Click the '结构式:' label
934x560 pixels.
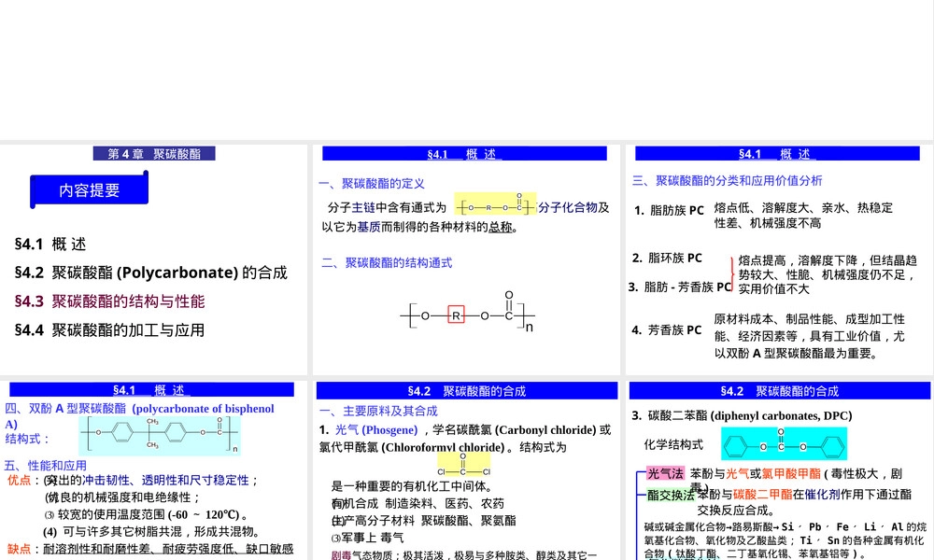point(27,439)
